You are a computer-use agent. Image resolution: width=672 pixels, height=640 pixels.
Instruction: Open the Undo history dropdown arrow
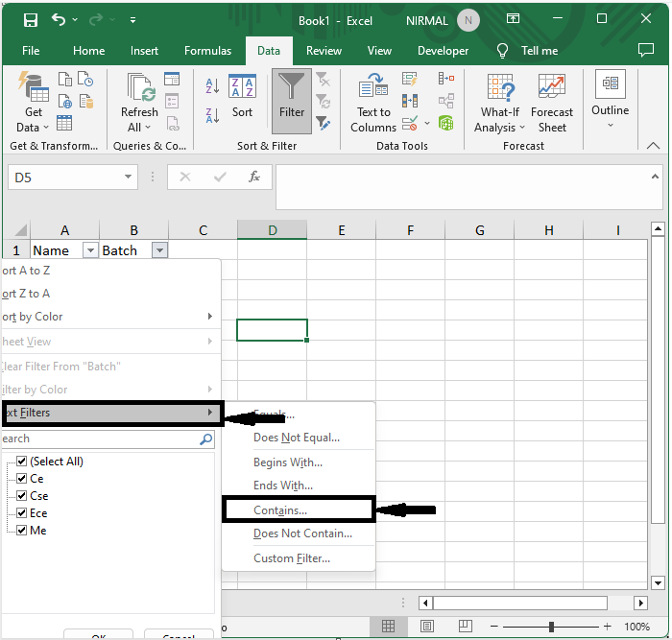pos(75,20)
